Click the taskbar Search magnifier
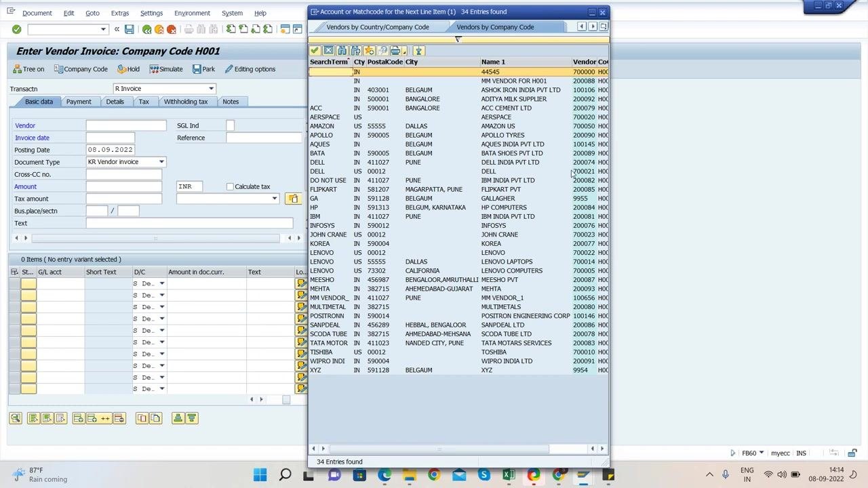 point(285,475)
